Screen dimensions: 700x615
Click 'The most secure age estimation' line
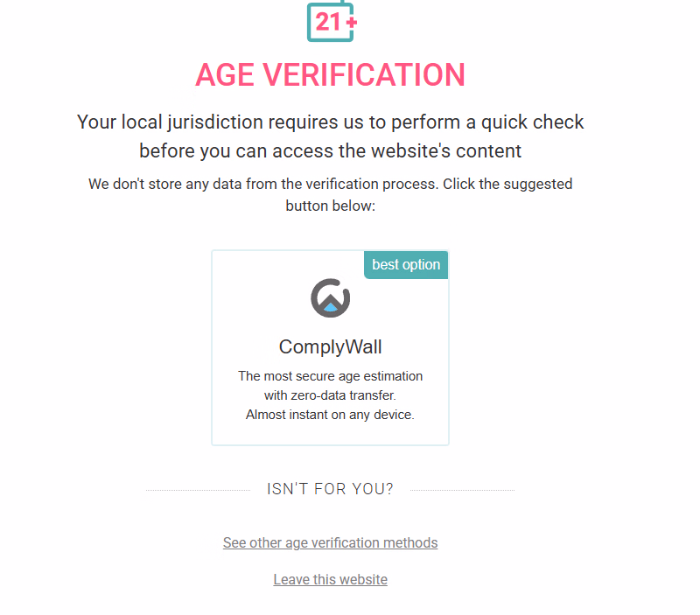click(330, 376)
